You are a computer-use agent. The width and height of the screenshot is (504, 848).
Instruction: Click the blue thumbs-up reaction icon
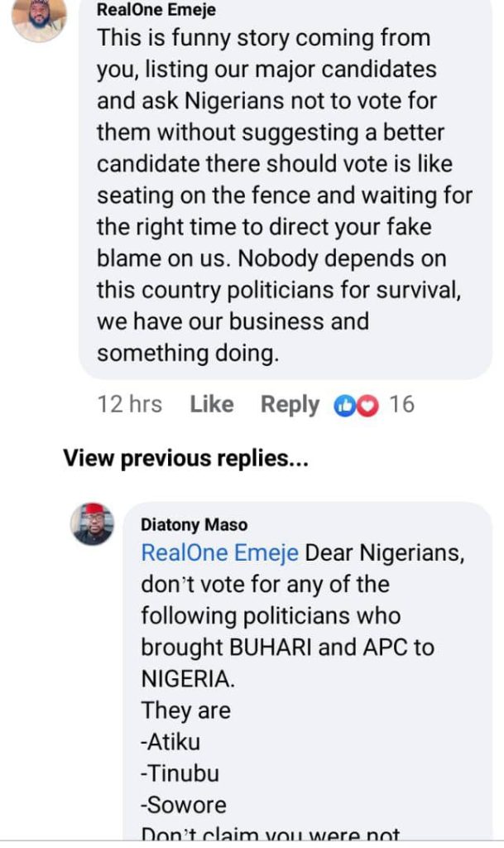tap(343, 405)
